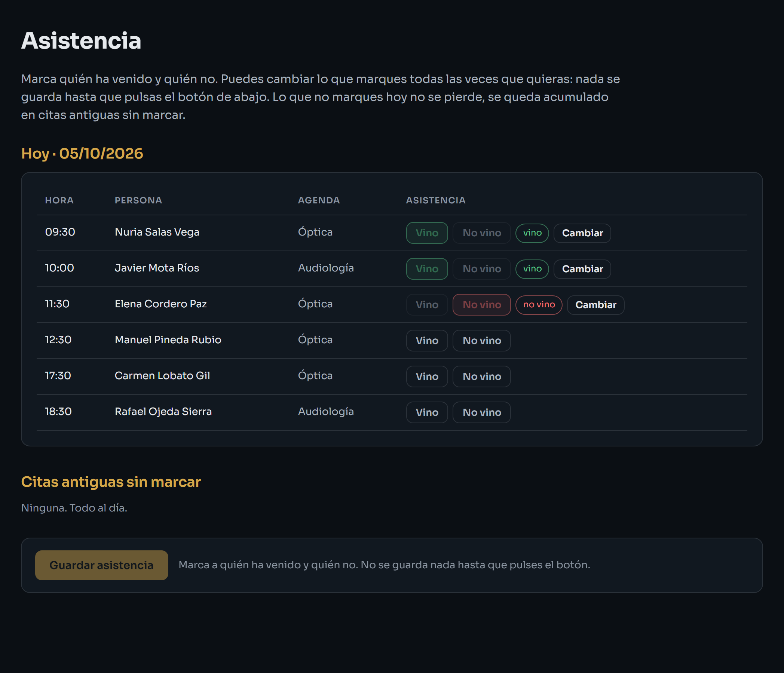Click the Asistencia page title
784x673 pixels.
coord(81,40)
